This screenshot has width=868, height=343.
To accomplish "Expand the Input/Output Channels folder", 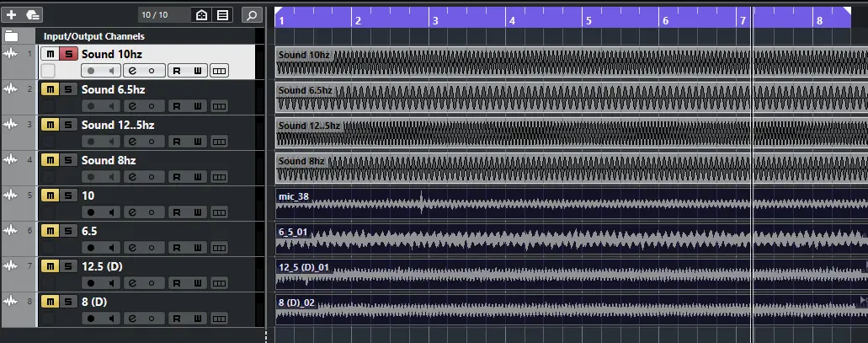I will [x=12, y=36].
